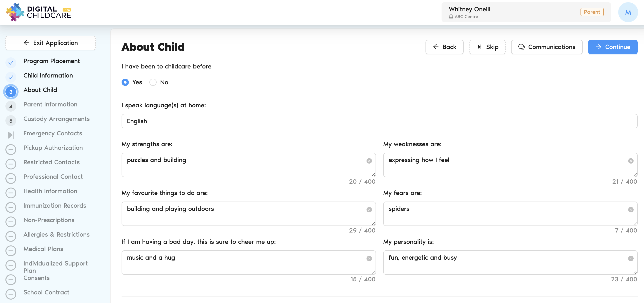644x303 pixels.
Task: Click the Exit Application button
Action: tap(50, 43)
